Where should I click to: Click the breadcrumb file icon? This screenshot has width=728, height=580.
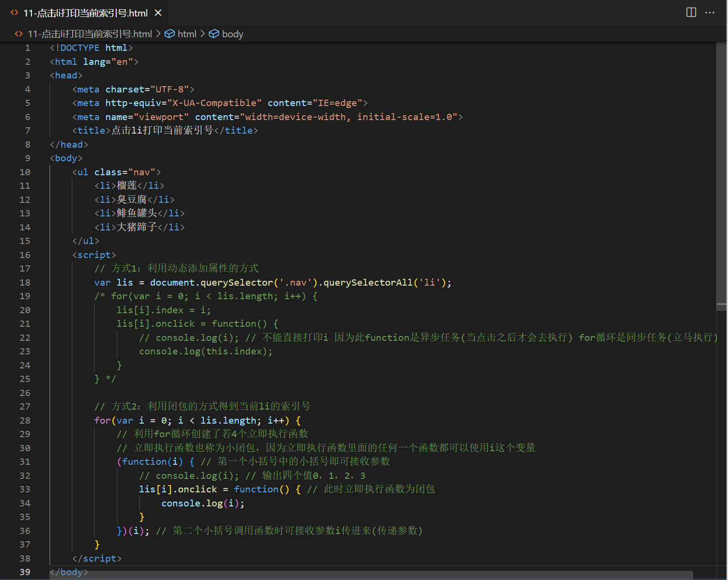coord(19,34)
